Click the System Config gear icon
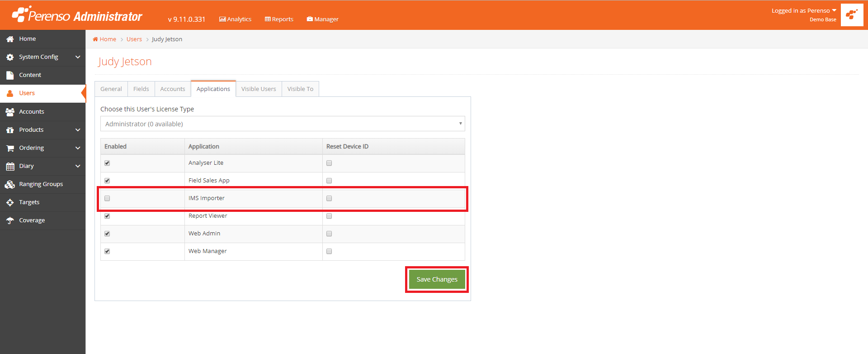Viewport: 868px width, 354px height. coord(10,57)
